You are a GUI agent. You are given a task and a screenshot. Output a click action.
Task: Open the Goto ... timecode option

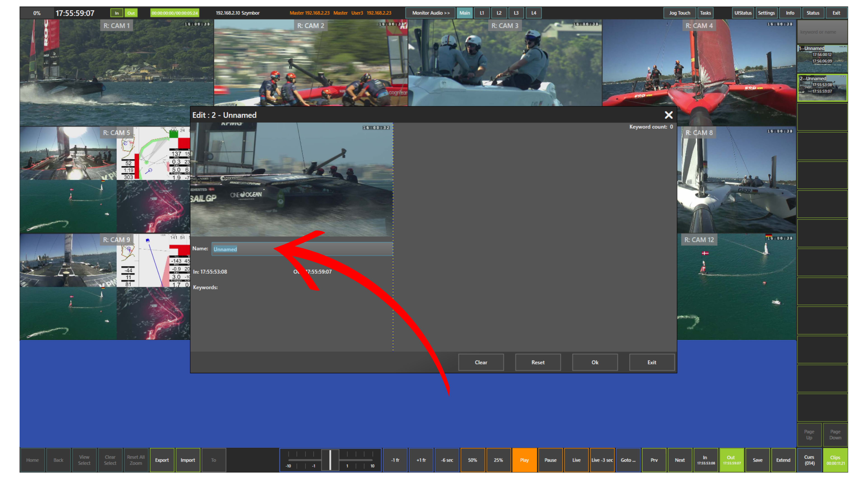coord(628,460)
